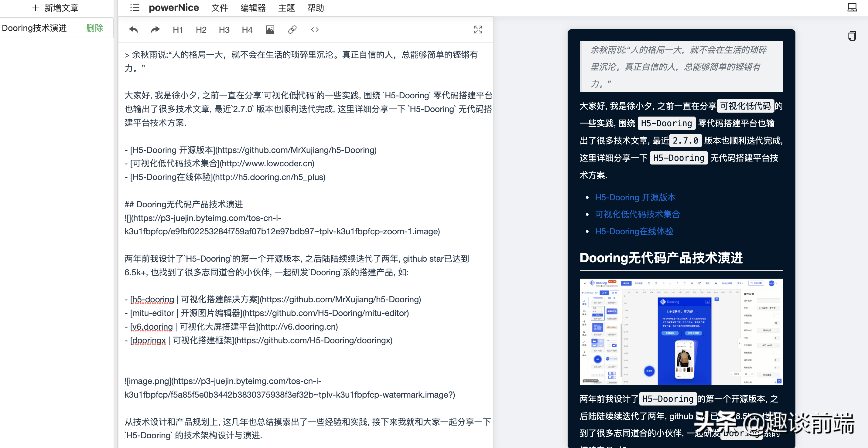Image resolution: width=868 pixels, height=448 pixels.
Task: Click the 可视化低代码 tag in preview
Action: (745, 106)
